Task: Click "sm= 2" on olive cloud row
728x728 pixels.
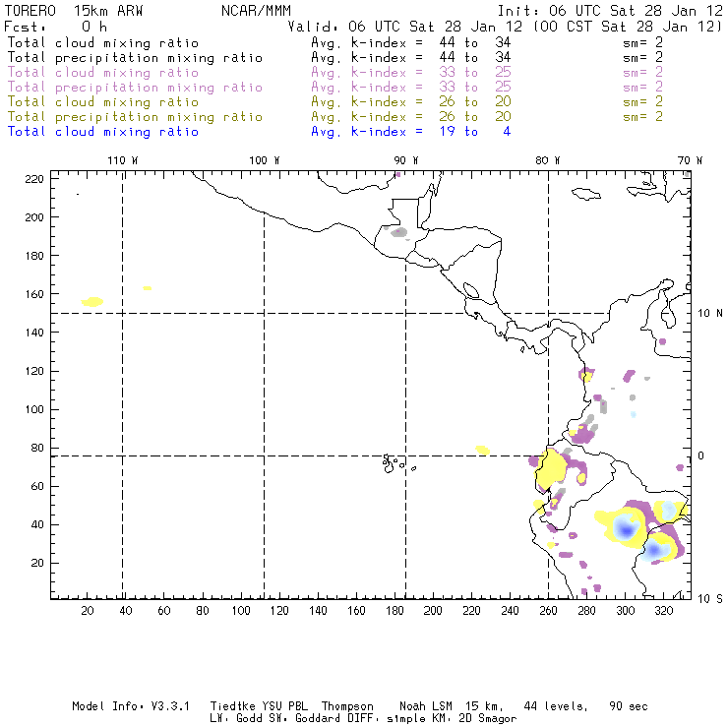Action: coord(642,101)
